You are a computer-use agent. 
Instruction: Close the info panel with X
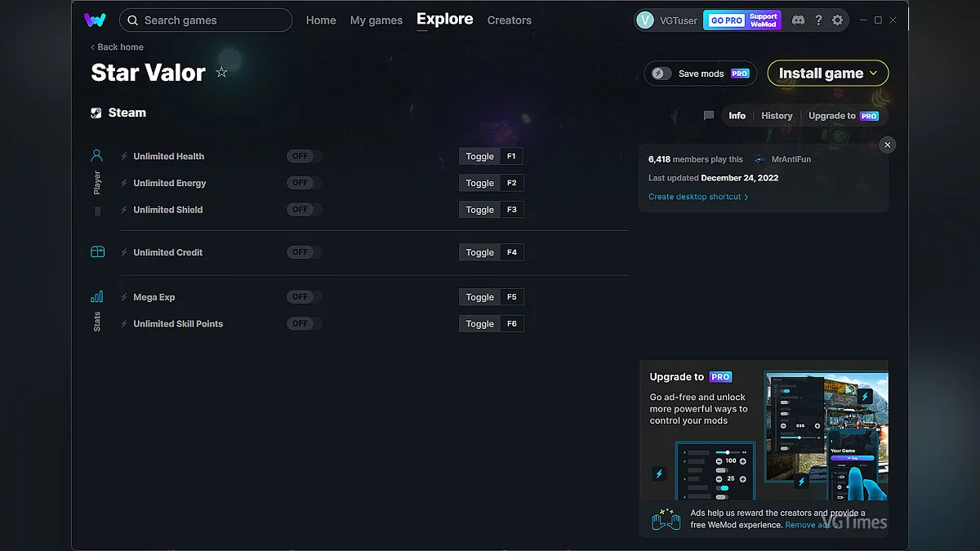888,144
